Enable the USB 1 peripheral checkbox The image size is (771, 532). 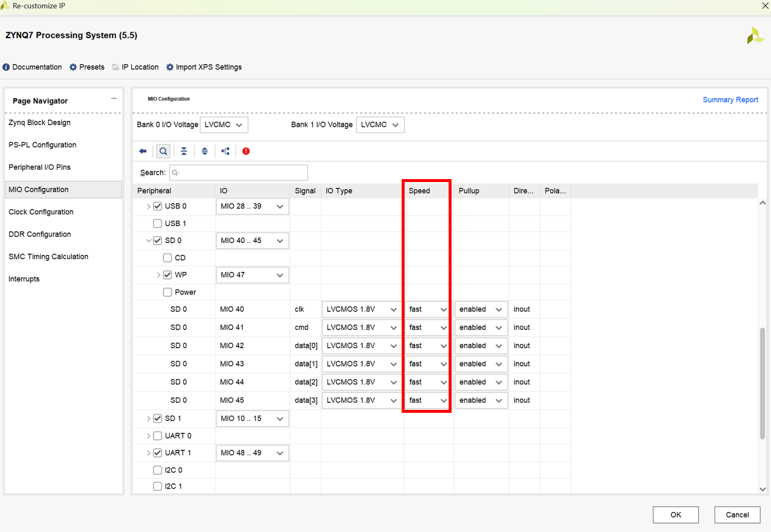click(157, 223)
